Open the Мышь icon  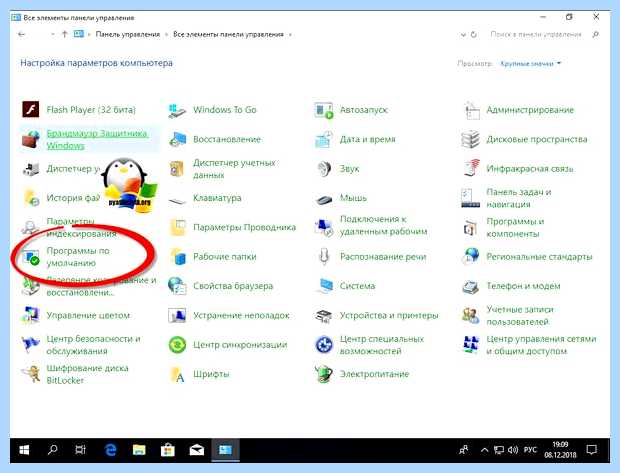coord(324,199)
